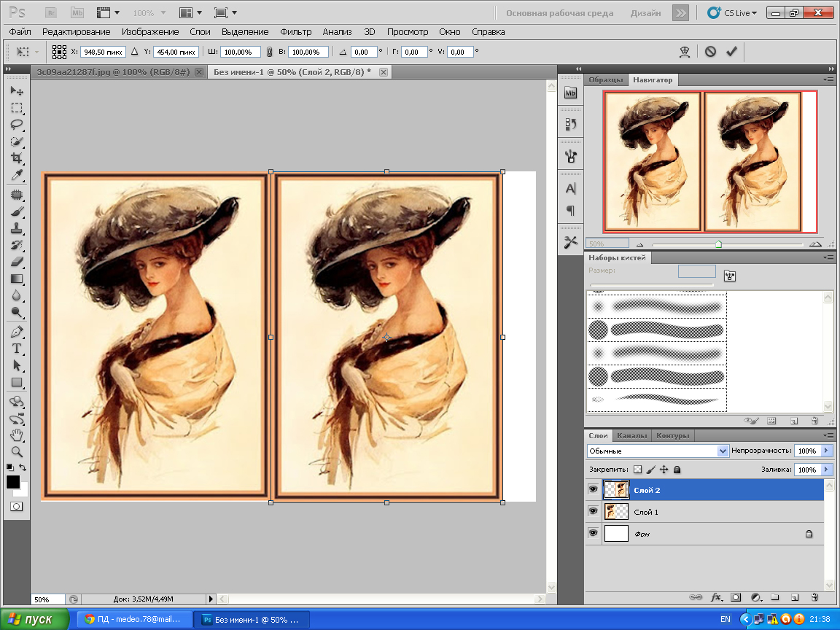Open the пуск Start button
Viewport: 840px width, 630px height.
point(35,619)
